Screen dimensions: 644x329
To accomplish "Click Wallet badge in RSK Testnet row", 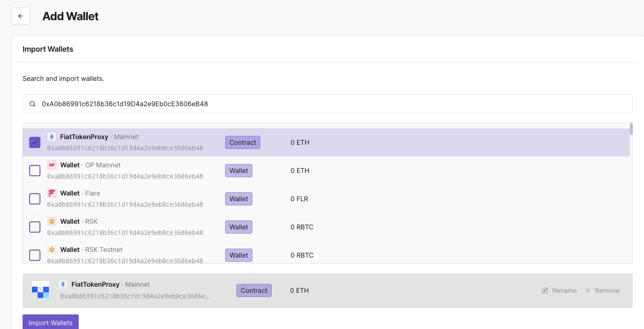I will pos(239,255).
